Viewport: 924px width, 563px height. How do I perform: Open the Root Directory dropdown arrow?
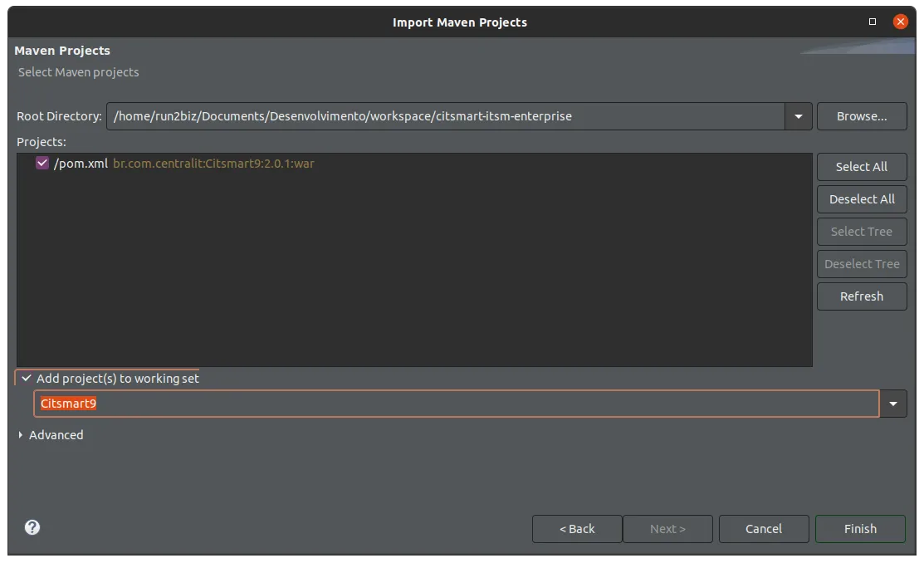pyautogui.click(x=799, y=116)
